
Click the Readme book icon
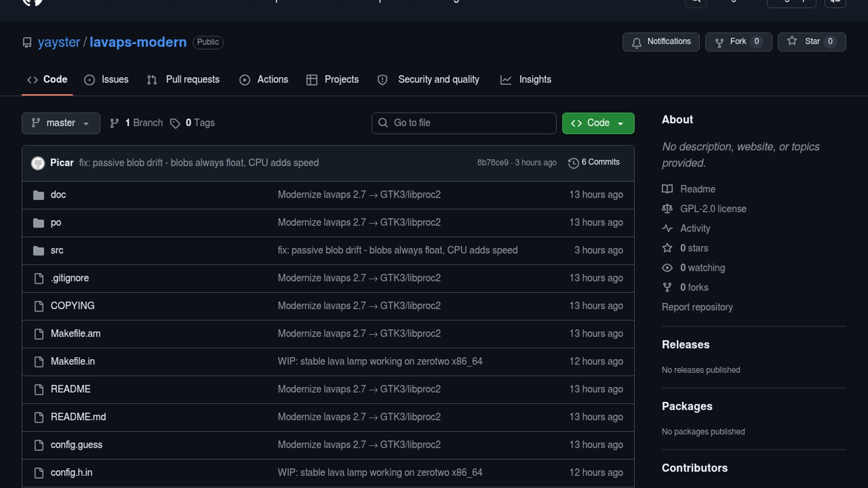(x=667, y=189)
